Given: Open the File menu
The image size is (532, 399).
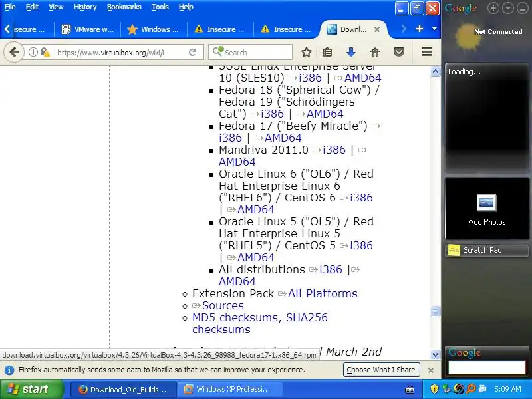Looking at the screenshot, I should click(x=10, y=7).
